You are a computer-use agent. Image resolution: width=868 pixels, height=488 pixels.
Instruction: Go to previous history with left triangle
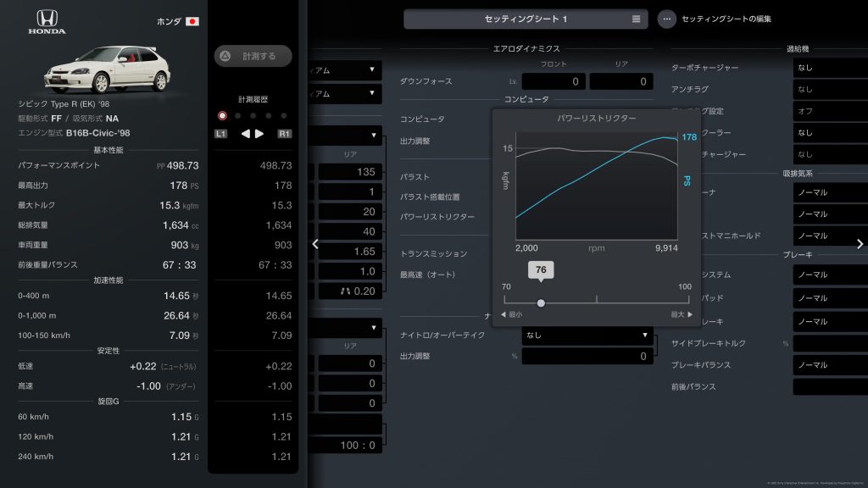[245, 133]
